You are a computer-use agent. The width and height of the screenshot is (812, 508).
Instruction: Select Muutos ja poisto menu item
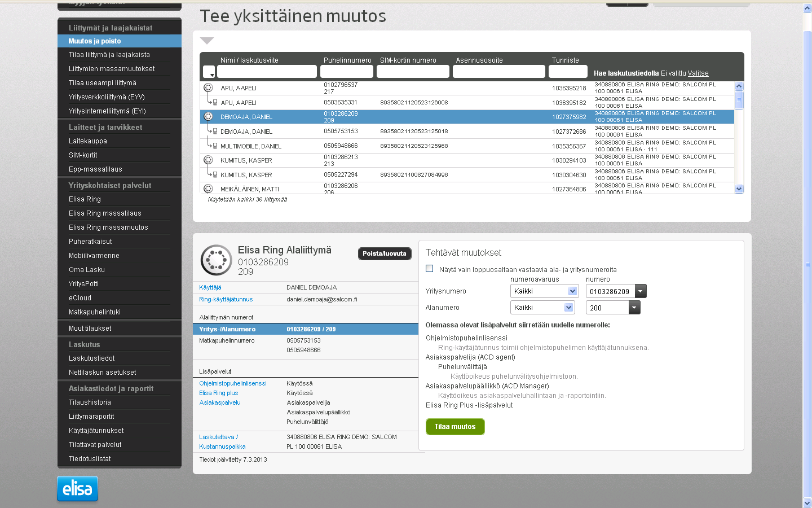click(x=120, y=41)
